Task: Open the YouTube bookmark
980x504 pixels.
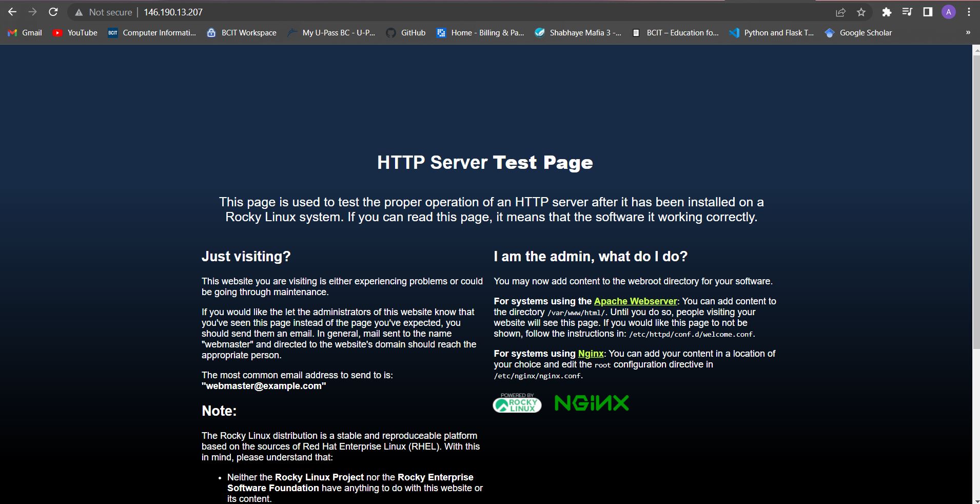Action: click(75, 32)
